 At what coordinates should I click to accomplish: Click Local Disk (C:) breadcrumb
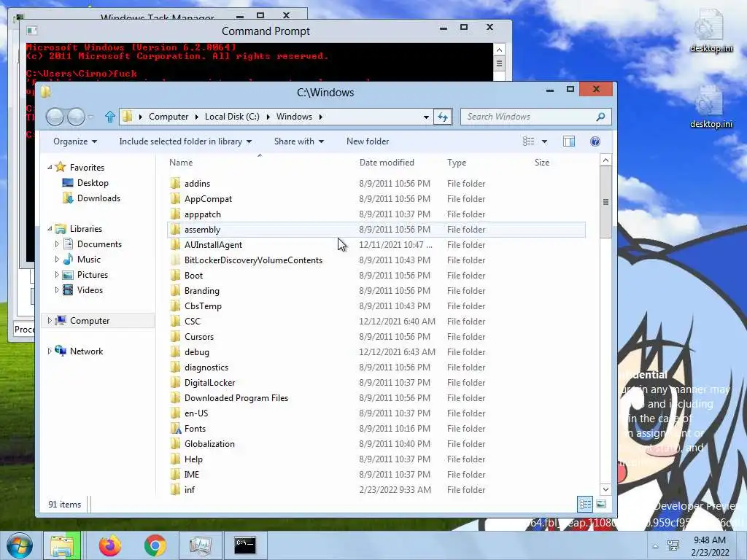point(232,117)
